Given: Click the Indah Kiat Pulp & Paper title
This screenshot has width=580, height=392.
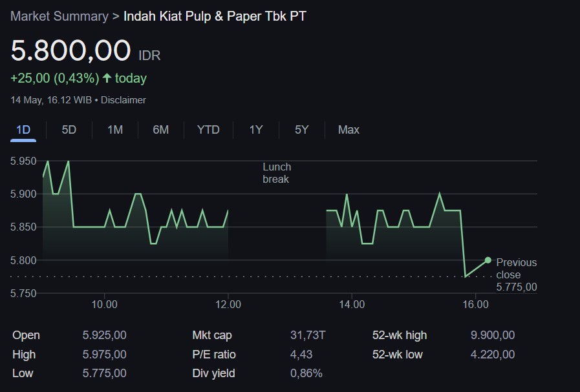Looking at the screenshot, I should [215, 16].
